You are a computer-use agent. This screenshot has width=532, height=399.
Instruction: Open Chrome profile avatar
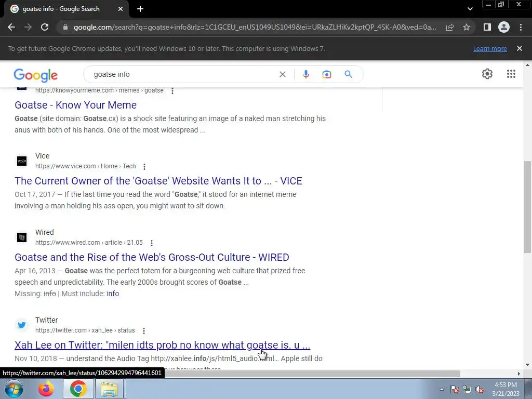click(x=504, y=27)
